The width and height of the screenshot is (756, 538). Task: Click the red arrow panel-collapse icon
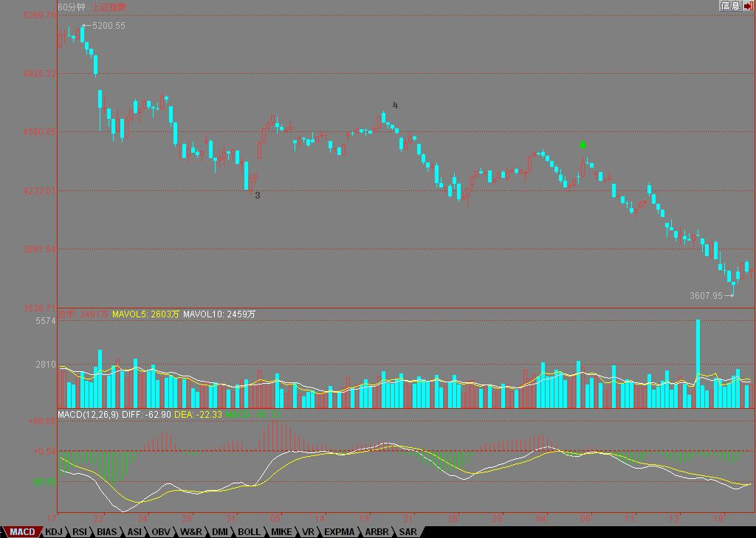click(x=749, y=6)
